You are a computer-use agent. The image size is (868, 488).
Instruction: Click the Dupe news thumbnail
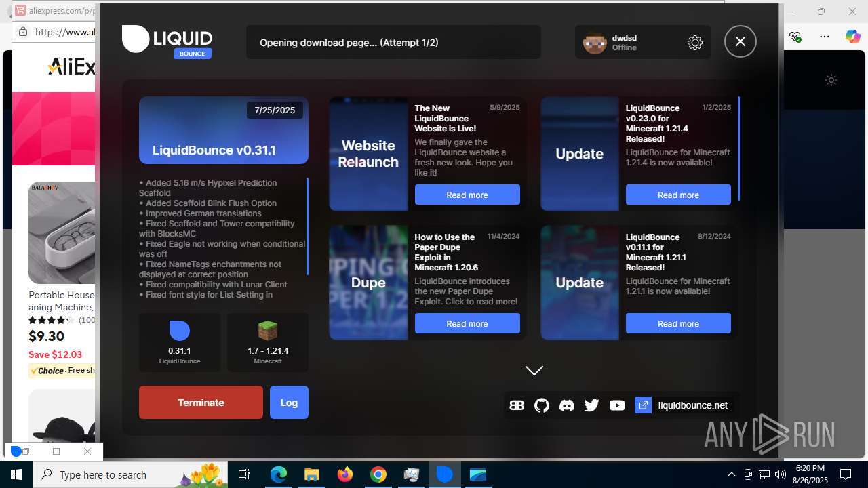pos(368,283)
